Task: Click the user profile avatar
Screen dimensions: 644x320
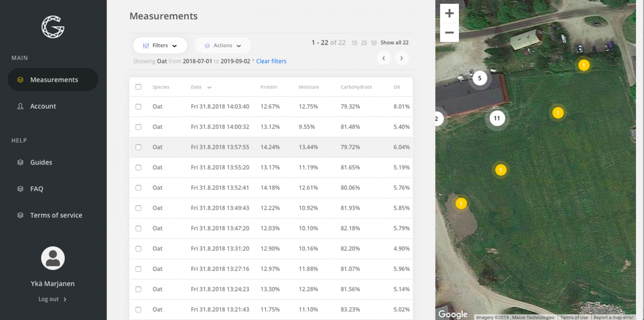Action: [53, 258]
